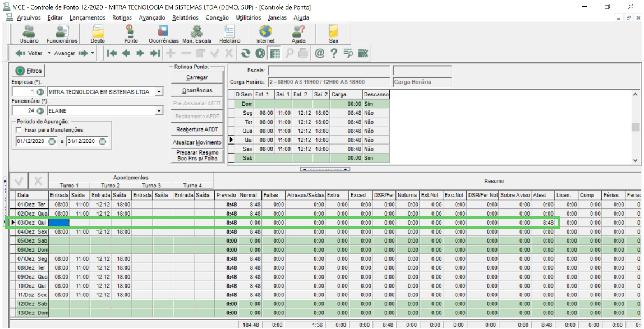The height and width of the screenshot is (329, 644).
Task: Click the refresh arrows icon
Action: click(246, 53)
